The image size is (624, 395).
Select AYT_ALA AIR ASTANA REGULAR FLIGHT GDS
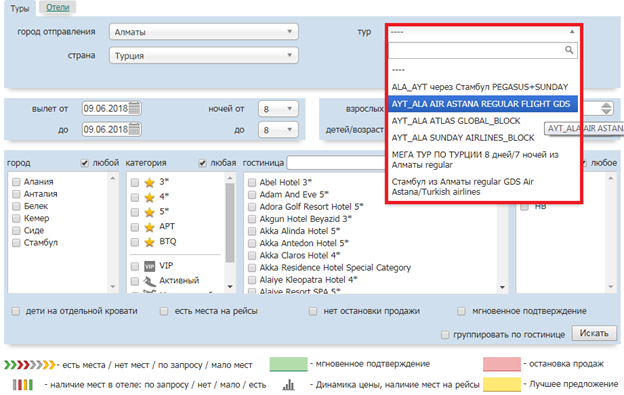(x=483, y=104)
